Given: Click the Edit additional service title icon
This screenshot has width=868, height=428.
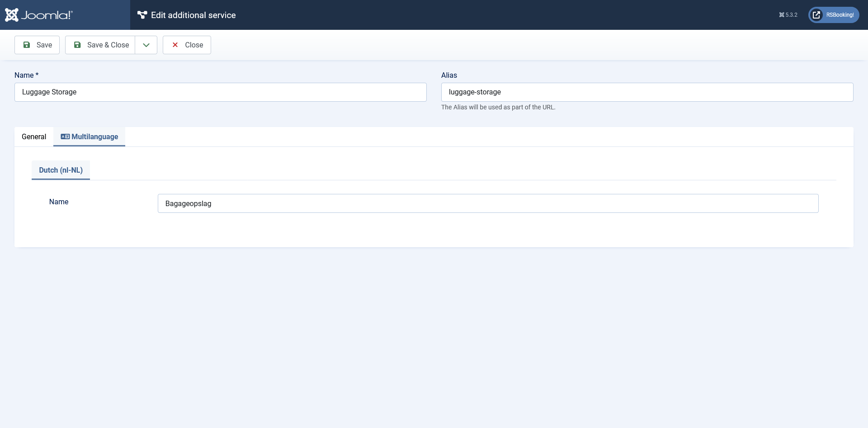Looking at the screenshot, I should [142, 15].
